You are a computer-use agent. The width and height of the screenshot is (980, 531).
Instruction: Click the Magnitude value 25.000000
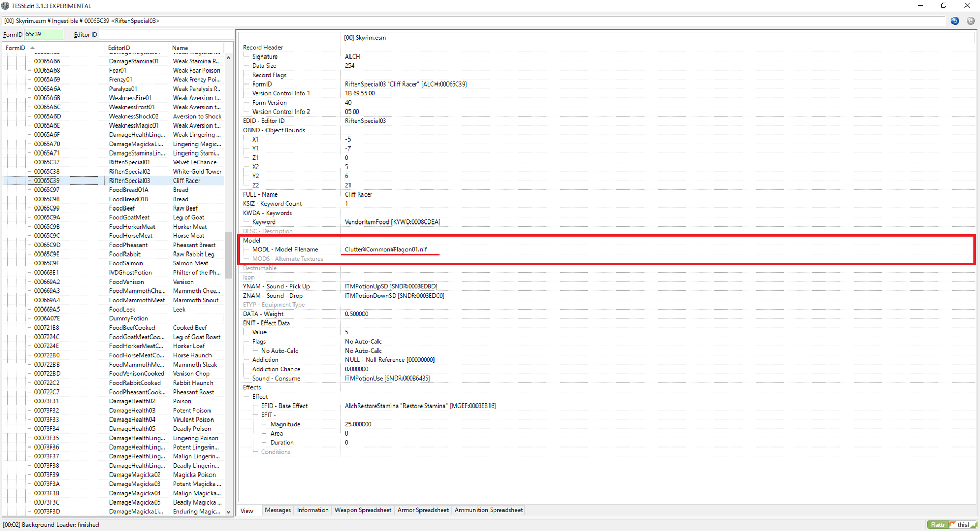[358, 424]
